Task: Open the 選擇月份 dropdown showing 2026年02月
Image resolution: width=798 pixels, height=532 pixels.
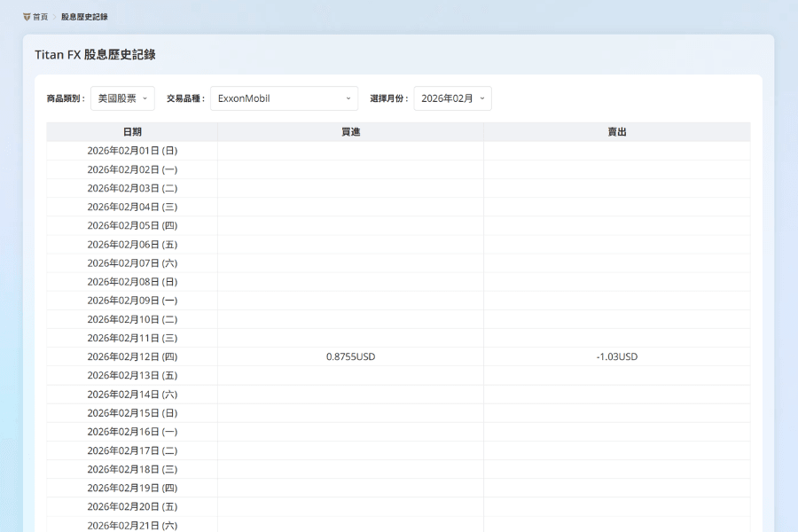Action: (x=452, y=98)
